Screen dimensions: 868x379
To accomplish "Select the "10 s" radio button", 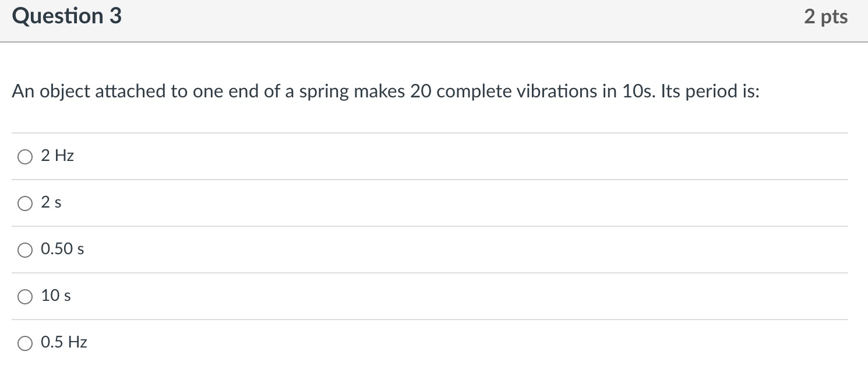I will pyautogui.click(x=25, y=296).
